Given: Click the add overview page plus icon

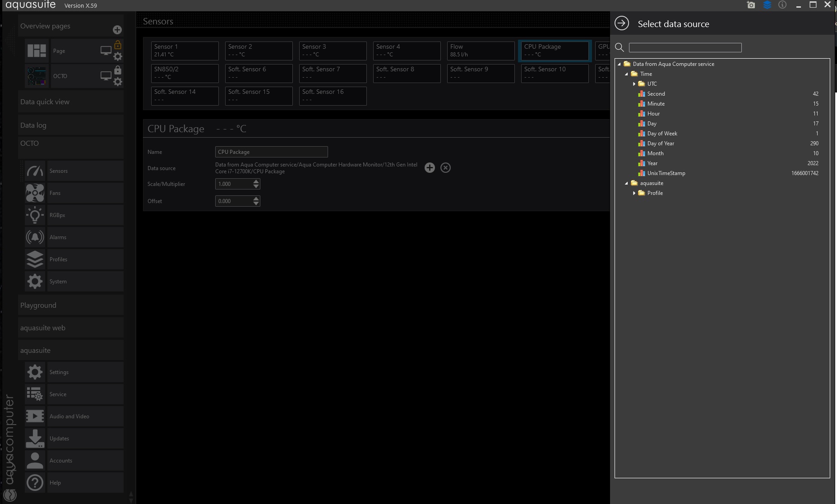Looking at the screenshot, I should pos(117,30).
